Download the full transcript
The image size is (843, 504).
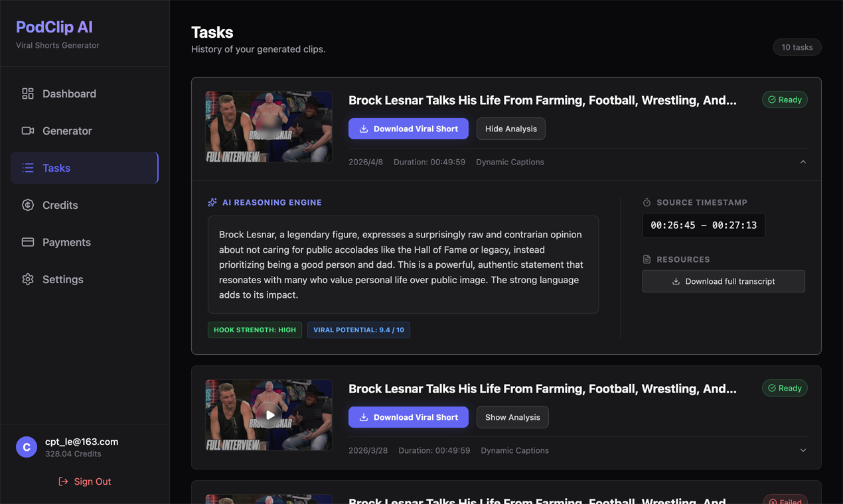click(724, 281)
